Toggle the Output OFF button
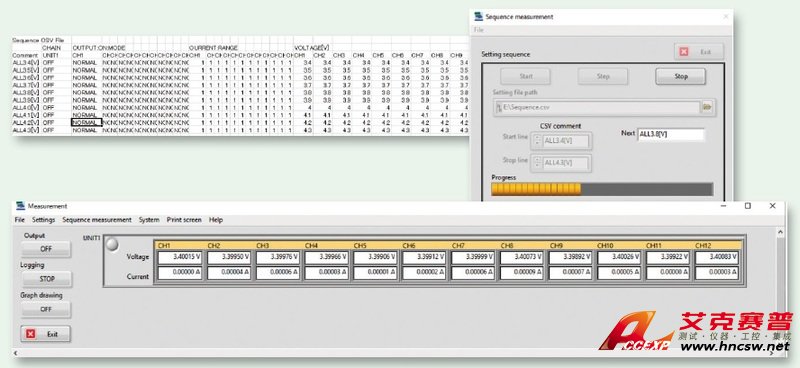 click(46, 249)
